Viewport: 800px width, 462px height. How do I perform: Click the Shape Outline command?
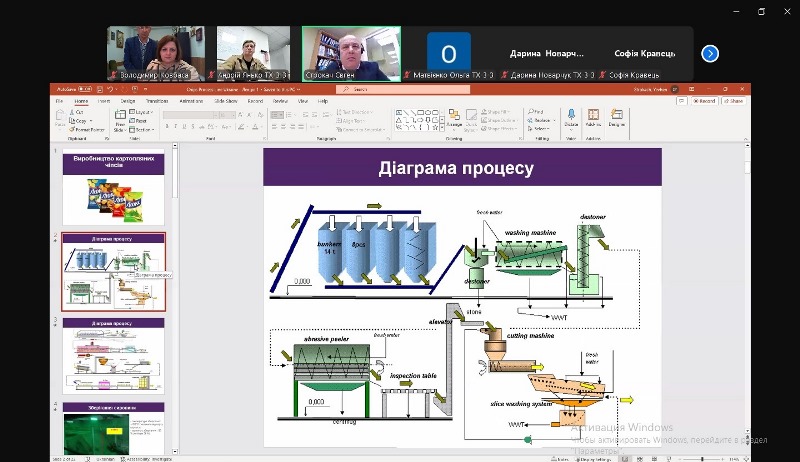point(499,120)
